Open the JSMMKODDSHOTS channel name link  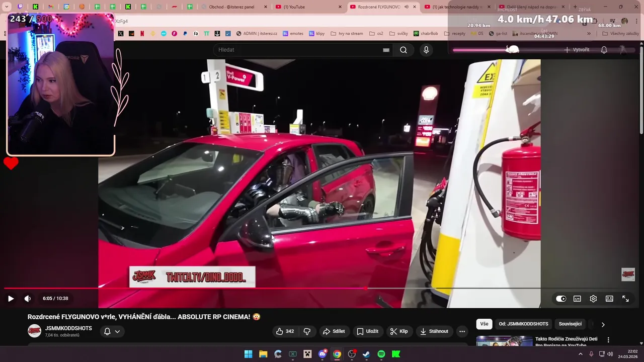[68, 328]
